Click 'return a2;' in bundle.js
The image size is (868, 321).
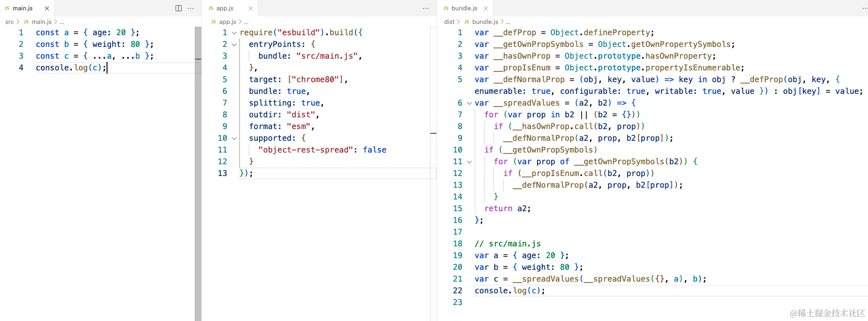tap(507, 208)
